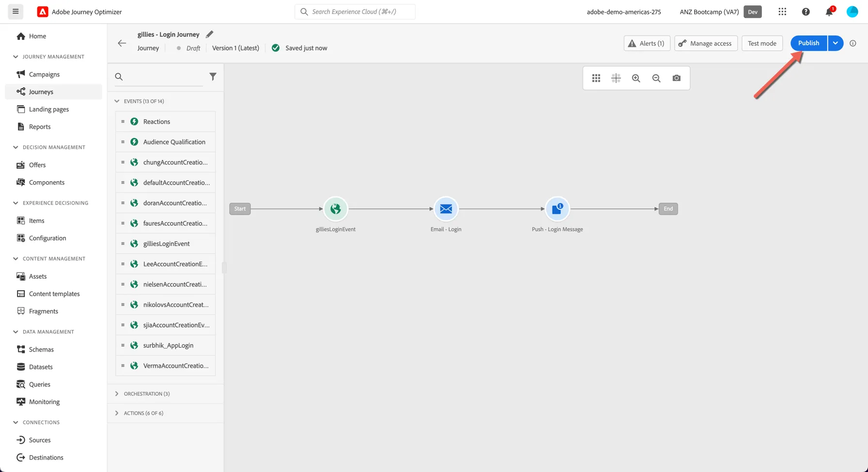Click the palette search magnifier icon
Screen dimensions: 868x472
coord(119,77)
